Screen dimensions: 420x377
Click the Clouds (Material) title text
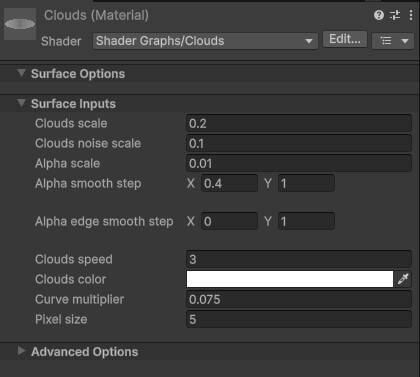96,15
